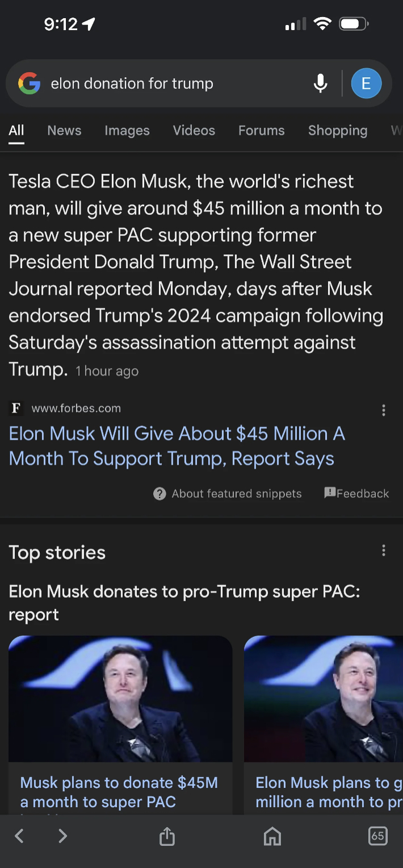Open the tab switcher showing 65 tabs
403x868 pixels.
(x=378, y=836)
